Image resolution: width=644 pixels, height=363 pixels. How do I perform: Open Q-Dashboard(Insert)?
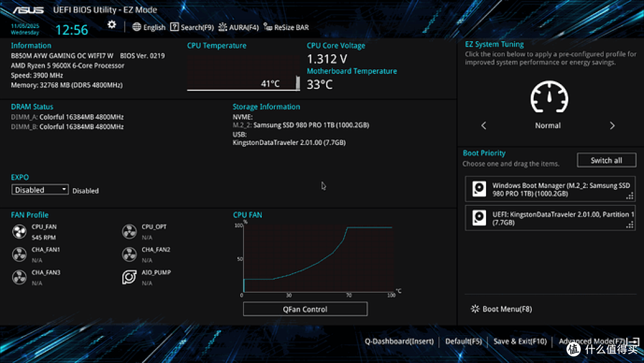(399, 342)
